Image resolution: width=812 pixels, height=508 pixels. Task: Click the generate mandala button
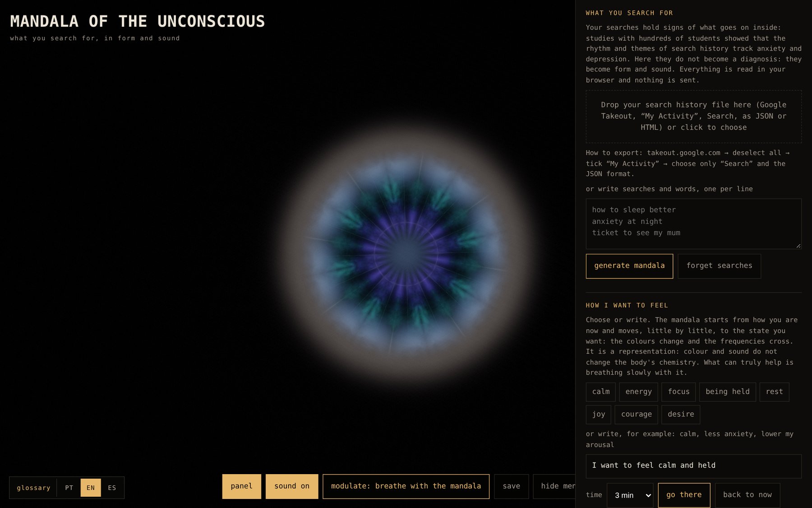(629, 266)
